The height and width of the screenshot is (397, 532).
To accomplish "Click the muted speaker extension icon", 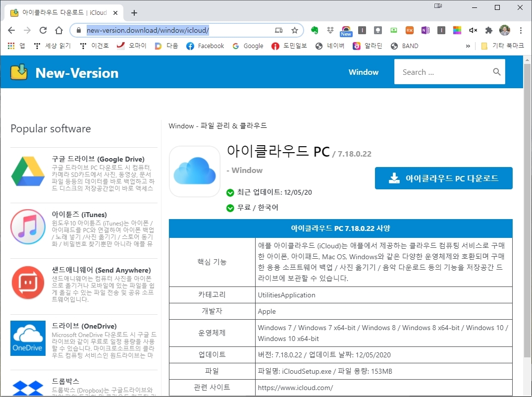I will pos(473,30).
